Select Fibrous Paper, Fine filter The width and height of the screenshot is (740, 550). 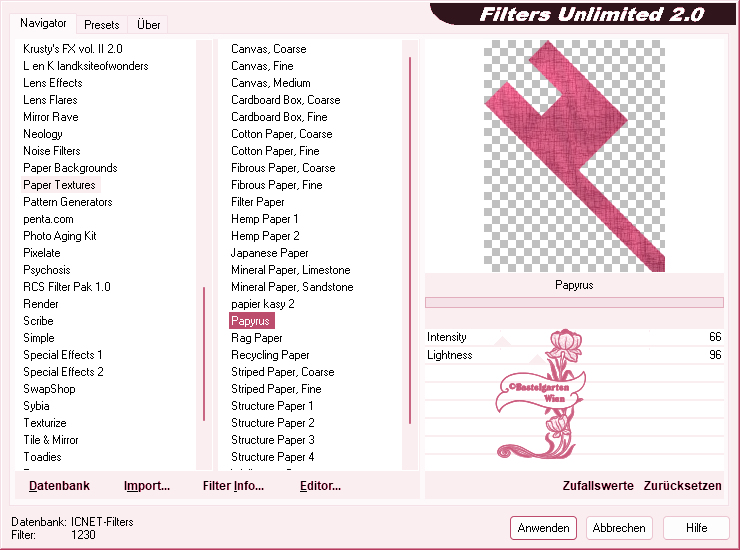coord(277,185)
